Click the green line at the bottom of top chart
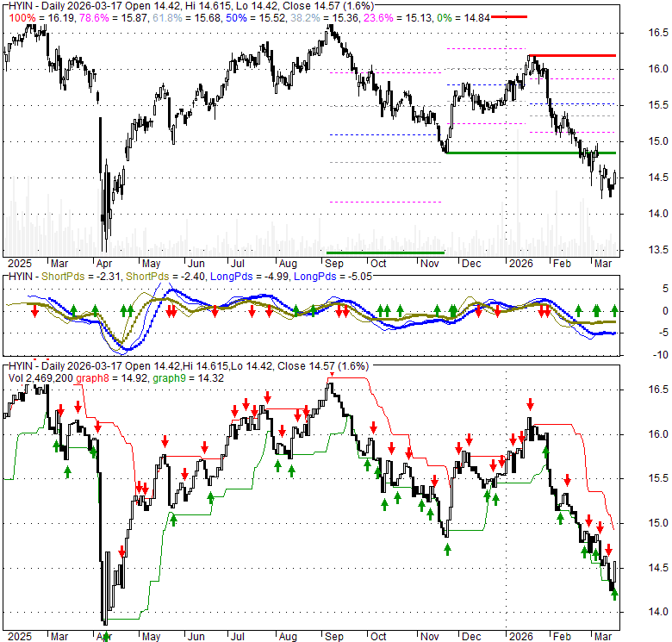Image resolution: width=672 pixels, height=642 pixels. [x=385, y=252]
